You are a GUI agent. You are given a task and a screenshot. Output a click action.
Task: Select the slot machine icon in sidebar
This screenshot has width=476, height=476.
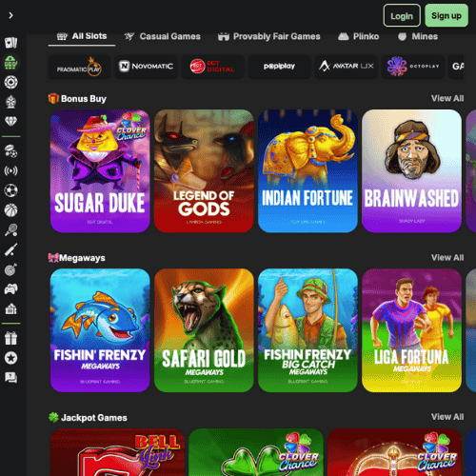(10, 63)
